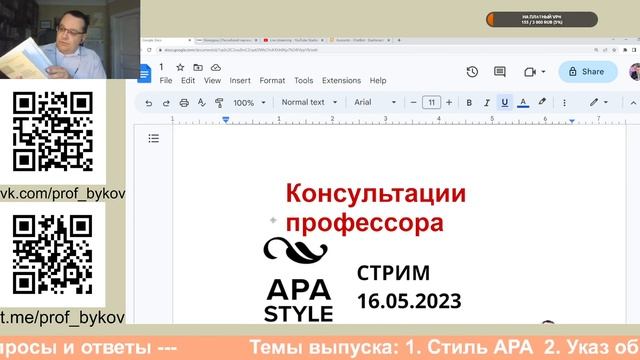Viewport: 640px width, 360px height.
Task: Click the date '16.05.2023'
Action: (x=409, y=301)
